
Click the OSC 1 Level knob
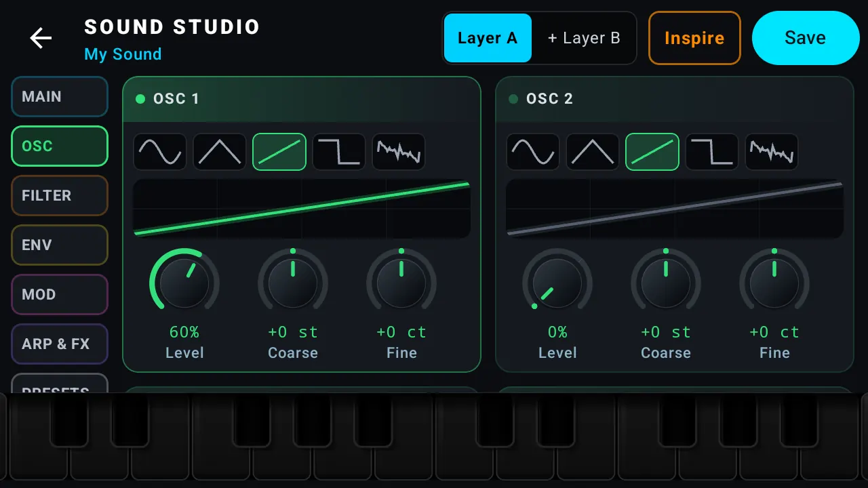coord(184,283)
